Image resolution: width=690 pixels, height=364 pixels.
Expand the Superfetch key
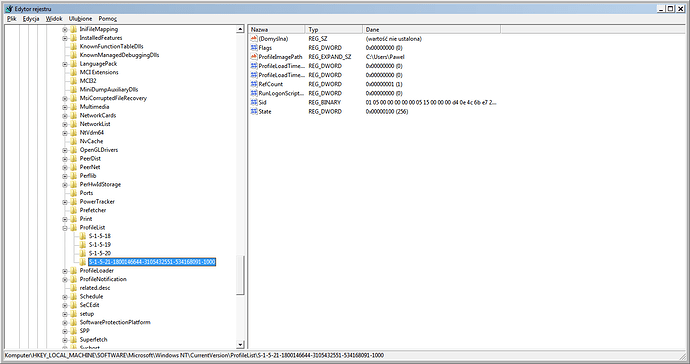tap(65, 340)
